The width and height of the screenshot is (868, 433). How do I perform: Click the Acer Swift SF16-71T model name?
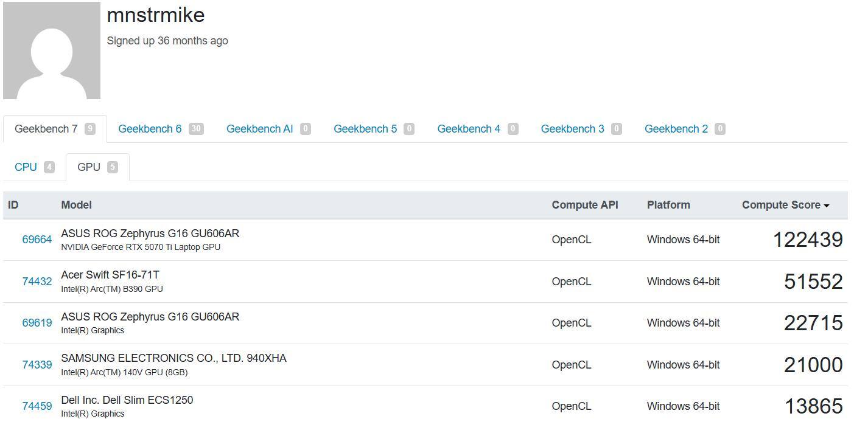pos(110,275)
